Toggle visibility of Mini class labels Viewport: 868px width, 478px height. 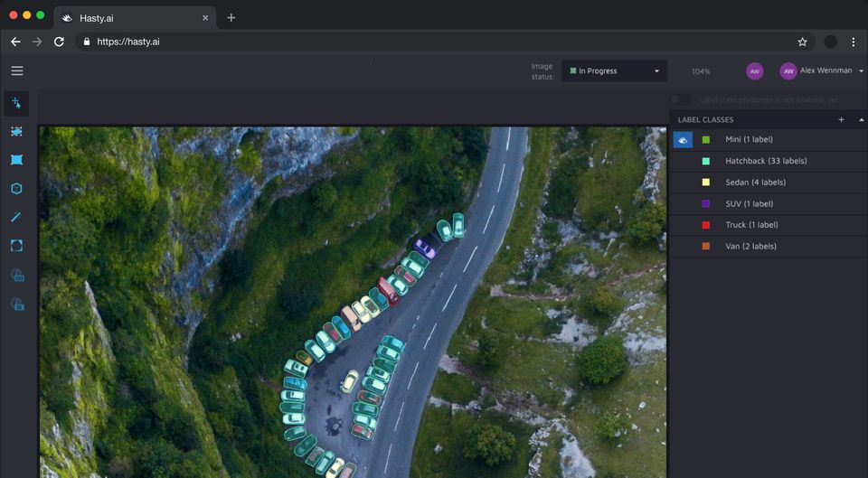click(683, 140)
